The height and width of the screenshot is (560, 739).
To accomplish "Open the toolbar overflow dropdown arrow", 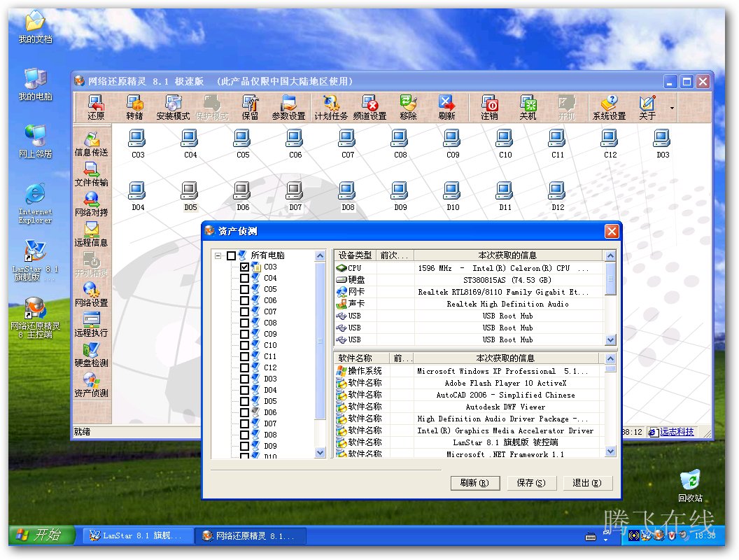I will tap(673, 108).
